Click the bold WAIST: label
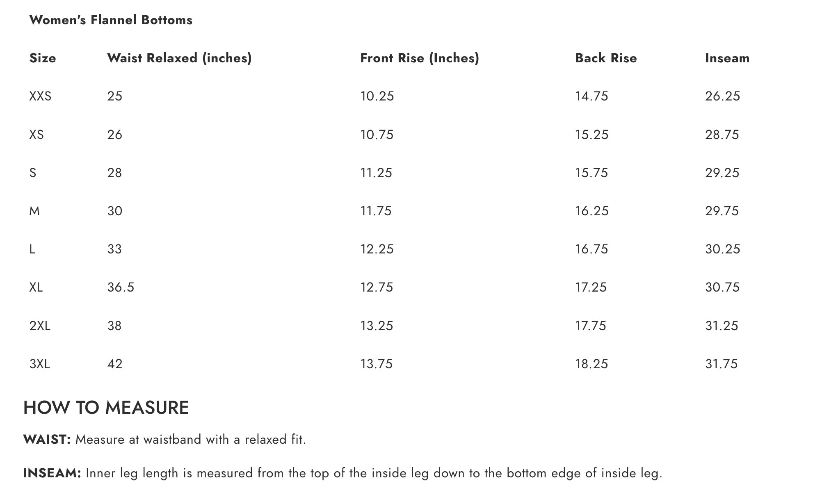The width and height of the screenshot is (813, 504). 47,440
